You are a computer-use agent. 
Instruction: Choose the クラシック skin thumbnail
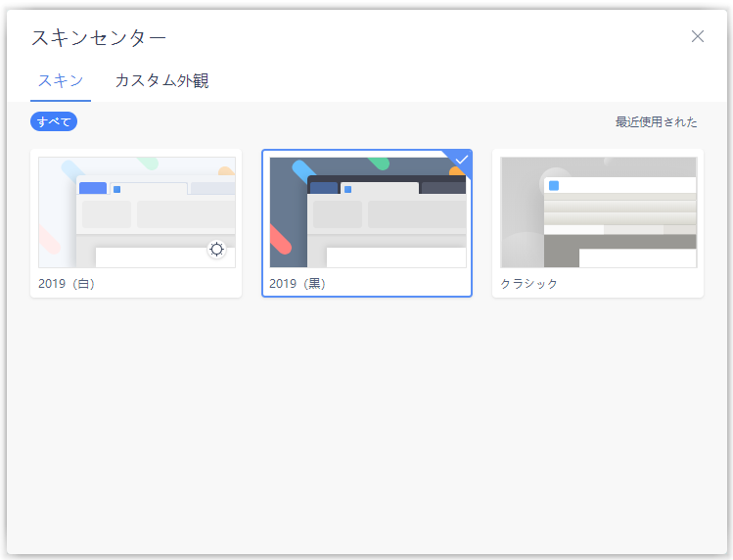pyautogui.click(x=598, y=211)
